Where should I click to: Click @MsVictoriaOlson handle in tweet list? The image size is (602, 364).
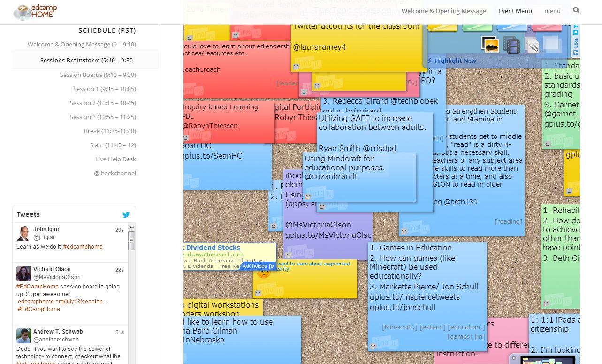(x=57, y=277)
